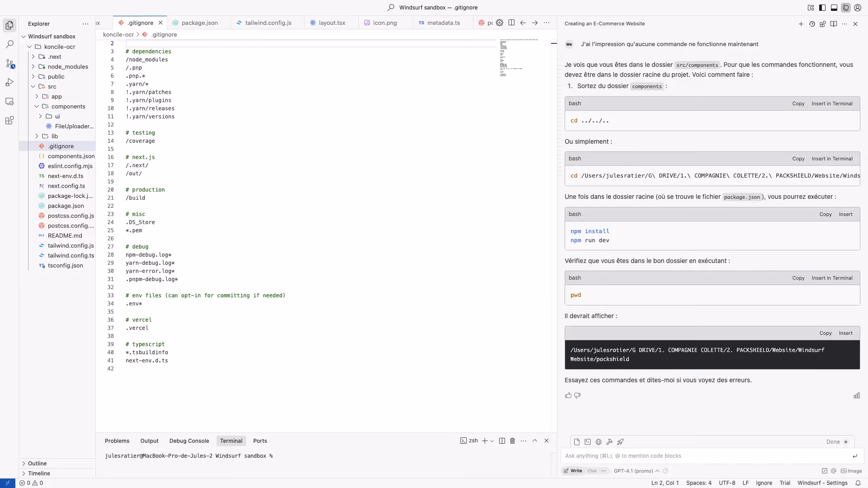Click the thumbs up feedback icon
868x488 pixels.
[x=568, y=395]
